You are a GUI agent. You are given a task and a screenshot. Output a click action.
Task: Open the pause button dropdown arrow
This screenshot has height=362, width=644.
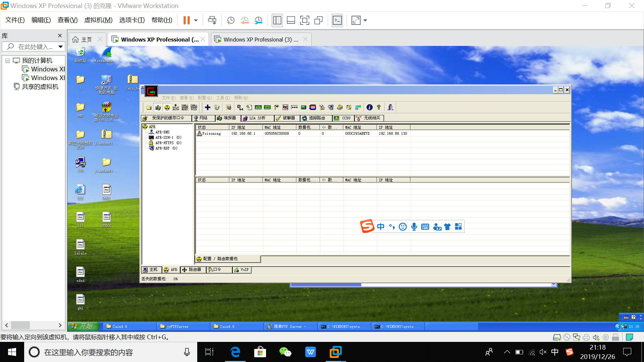coord(196,20)
